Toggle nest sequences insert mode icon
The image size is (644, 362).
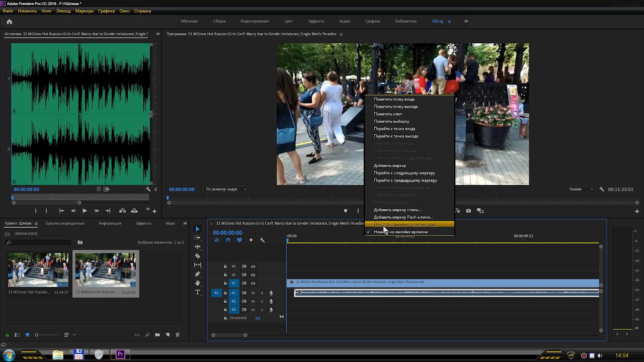[x=217, y=240]
